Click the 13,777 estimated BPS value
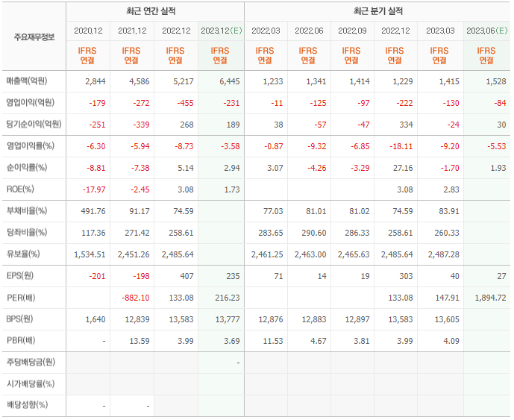 click(x=228, y=319)
